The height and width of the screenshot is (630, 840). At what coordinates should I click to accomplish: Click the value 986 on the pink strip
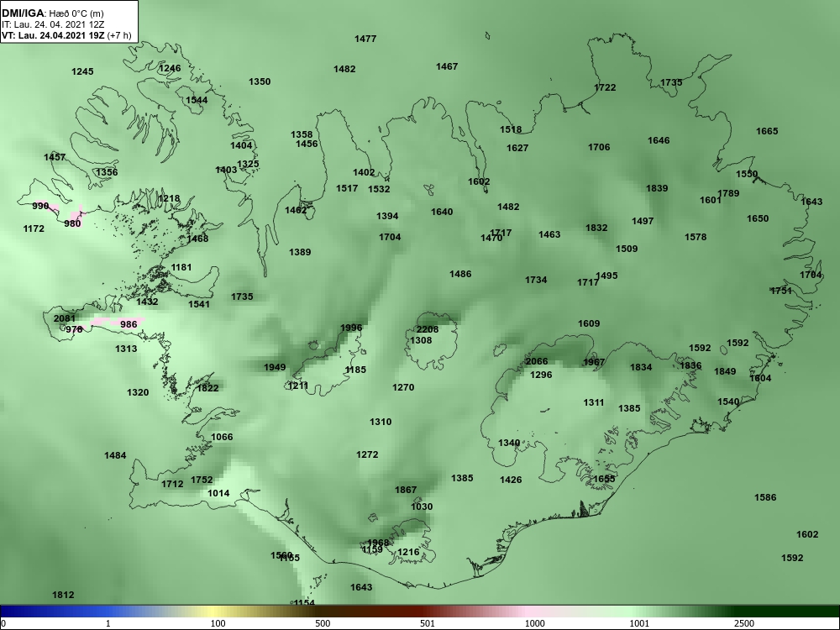129,324
